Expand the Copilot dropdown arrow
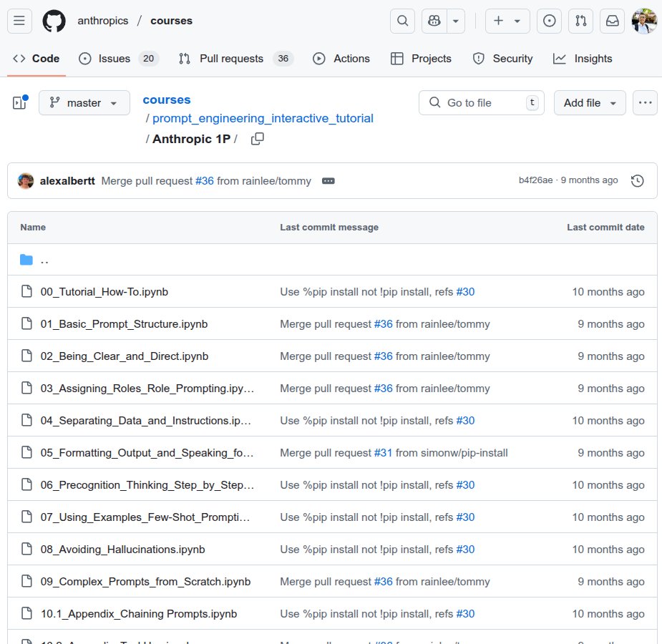 (x=456, y=21)
